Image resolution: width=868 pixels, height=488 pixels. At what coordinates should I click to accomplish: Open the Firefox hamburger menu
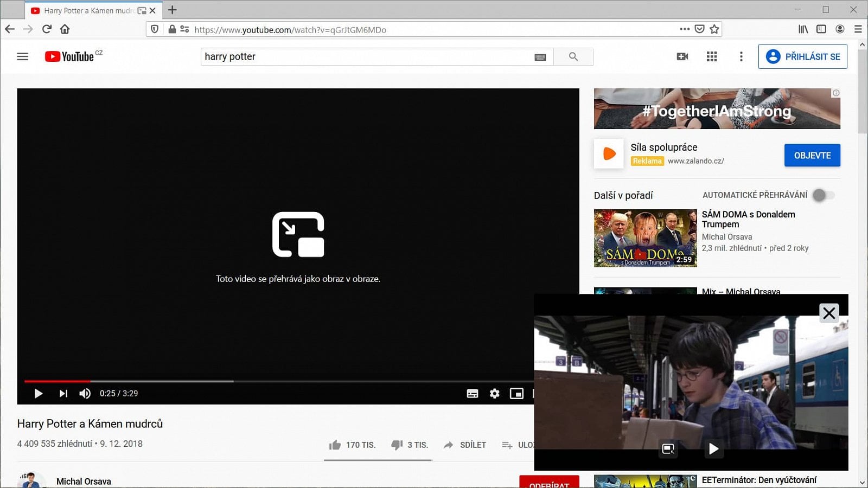click(858, 29)
